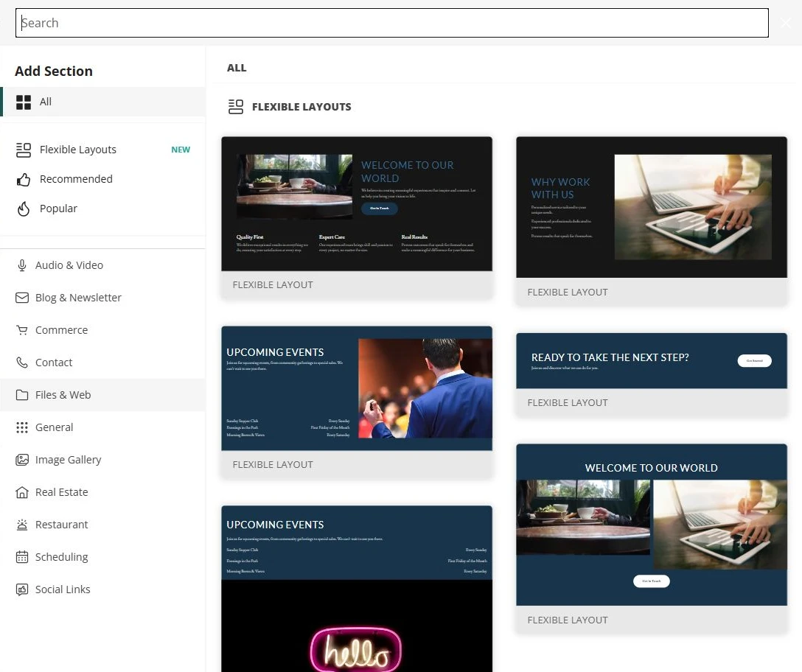
Task: Open the Scheduling category label
Action: [61, 557]
